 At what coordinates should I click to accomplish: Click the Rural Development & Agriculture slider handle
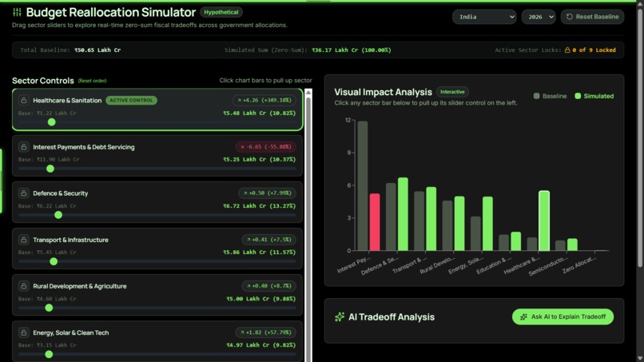(49, 308)
